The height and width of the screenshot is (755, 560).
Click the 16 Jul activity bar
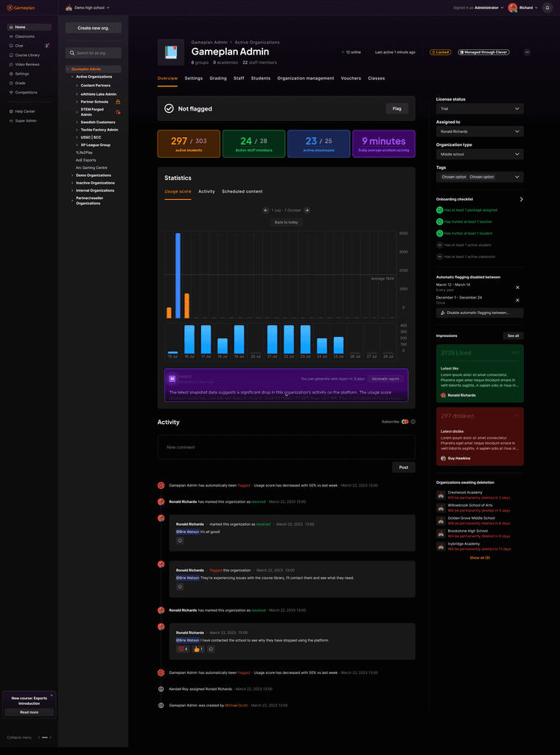coord(189,339)
